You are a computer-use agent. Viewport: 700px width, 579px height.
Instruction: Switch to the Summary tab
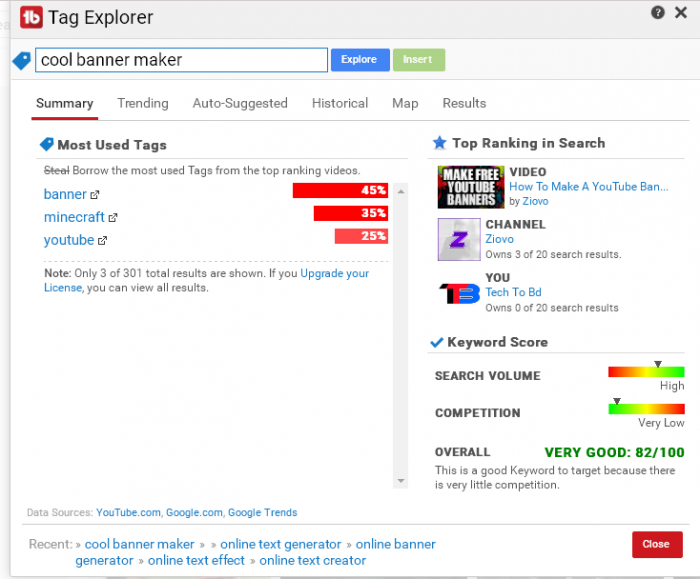point(65,104)
